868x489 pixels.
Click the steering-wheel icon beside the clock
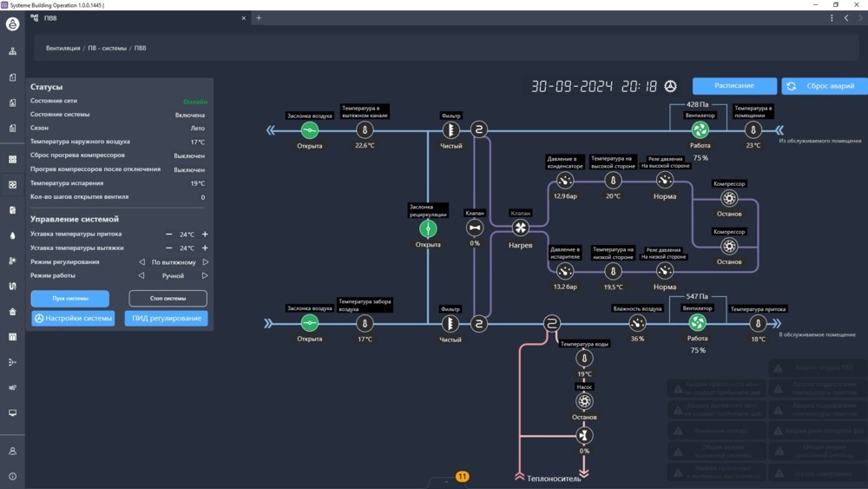click(x=671, y=86)
